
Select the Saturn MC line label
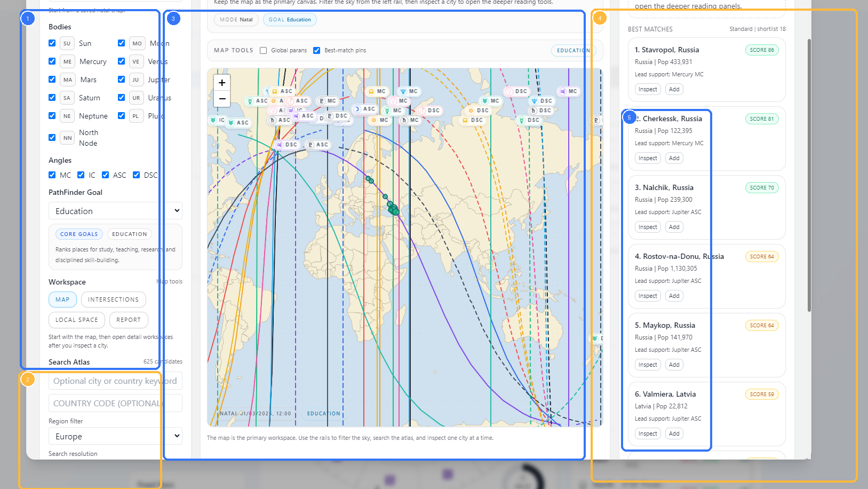410,120
